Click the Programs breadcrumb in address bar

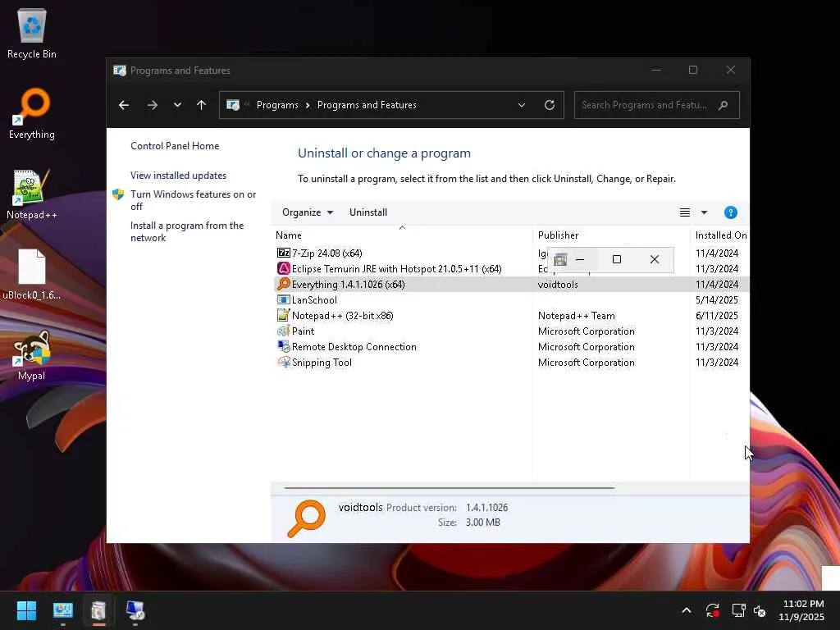pyautogui.click(x=277, y=105)
